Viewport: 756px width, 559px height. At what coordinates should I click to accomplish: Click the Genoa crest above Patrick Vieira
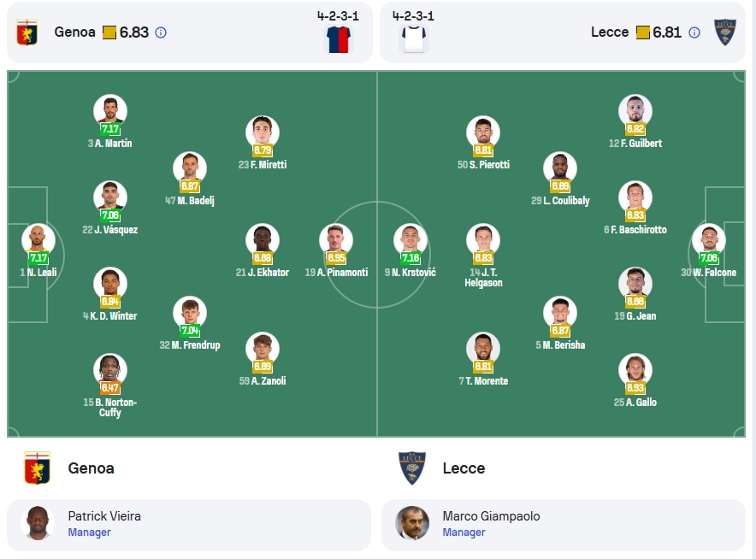pyautogui.click(x=37, y=468)
